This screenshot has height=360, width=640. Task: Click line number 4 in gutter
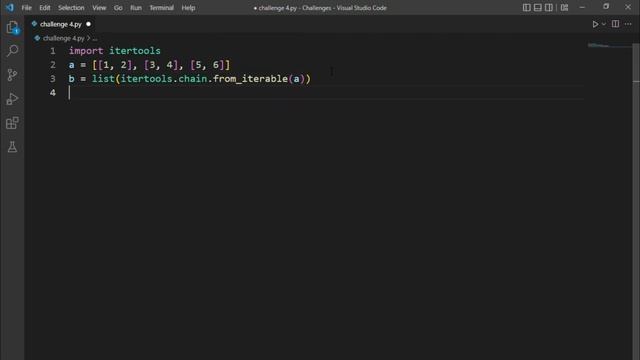pos(53,93)
